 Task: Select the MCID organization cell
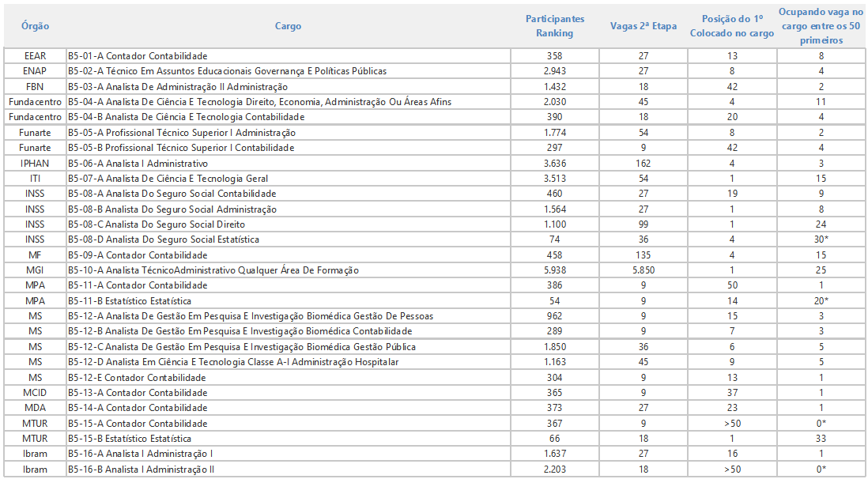[x=35, y=393]
